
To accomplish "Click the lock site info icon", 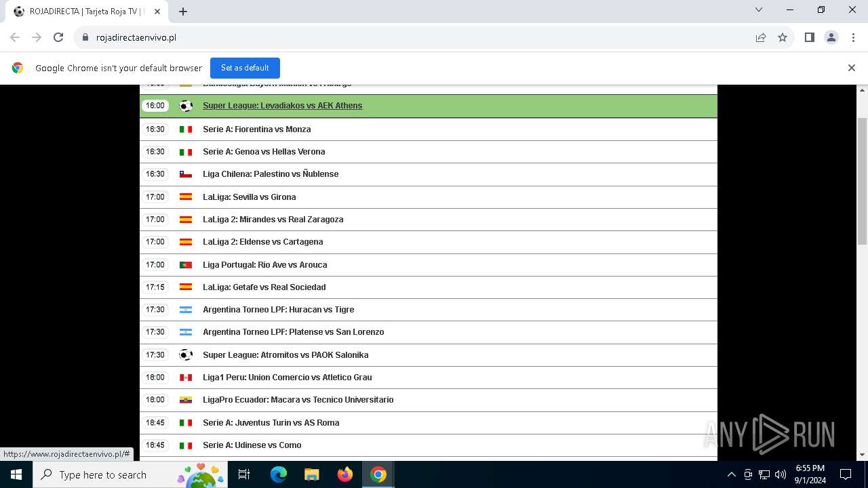I will point(85,37).
